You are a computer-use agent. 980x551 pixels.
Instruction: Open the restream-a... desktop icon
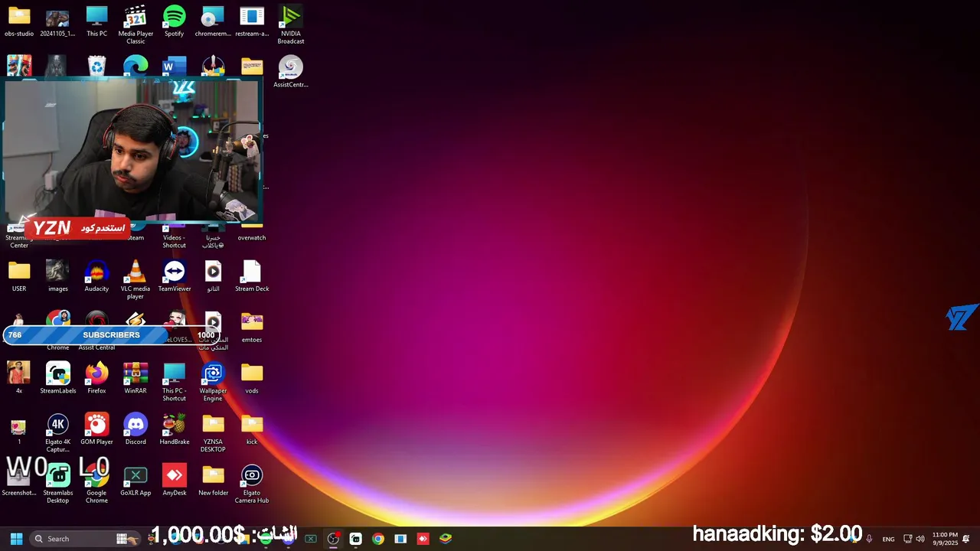[x=252, y=21]
